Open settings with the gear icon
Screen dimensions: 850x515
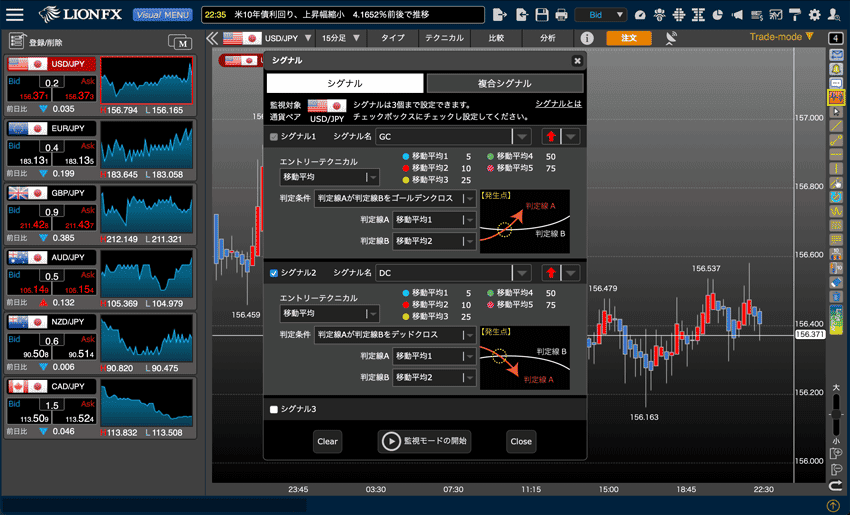click(x=814, y=15)
